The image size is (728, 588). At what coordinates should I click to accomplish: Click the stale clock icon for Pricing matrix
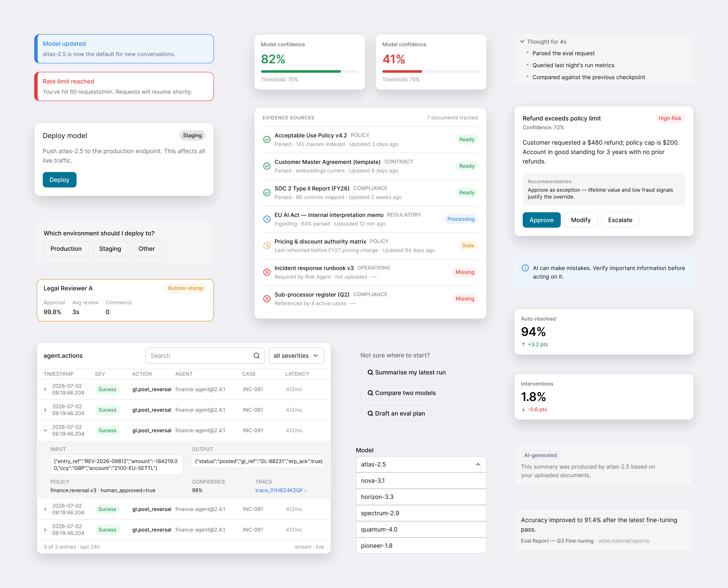tap(267, 246)
